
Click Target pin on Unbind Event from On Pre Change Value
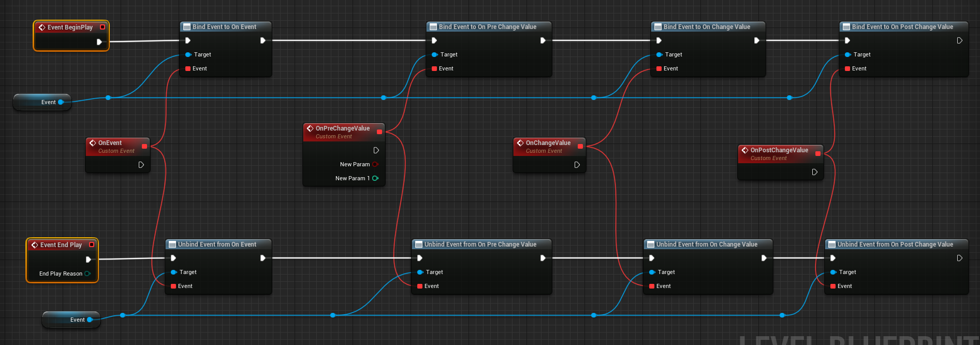tap(420, 272)
